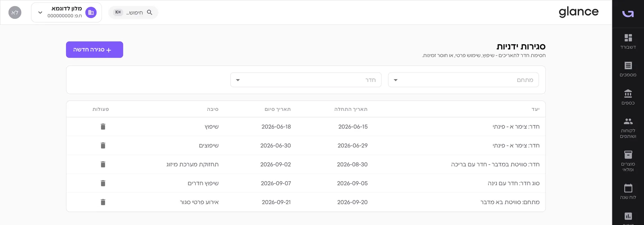
Task: Open the דשבורד dashboard sidebar icon
Action: point(628,41)
